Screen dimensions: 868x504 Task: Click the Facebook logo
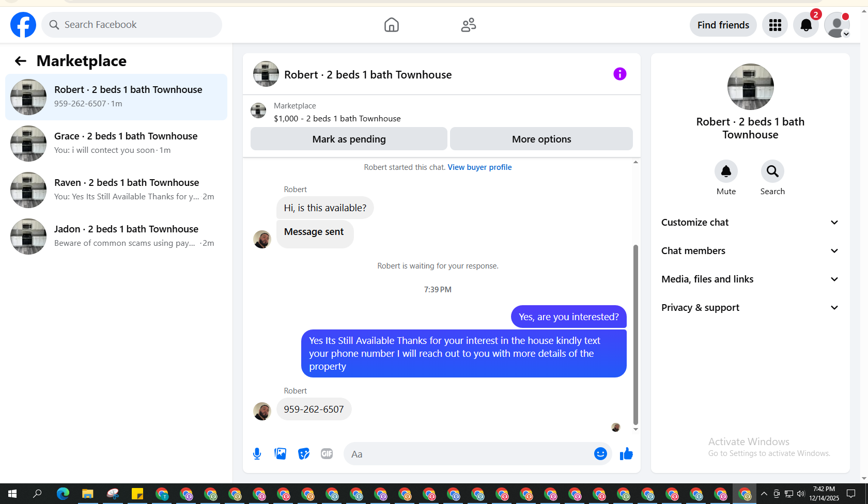[23, 25]
